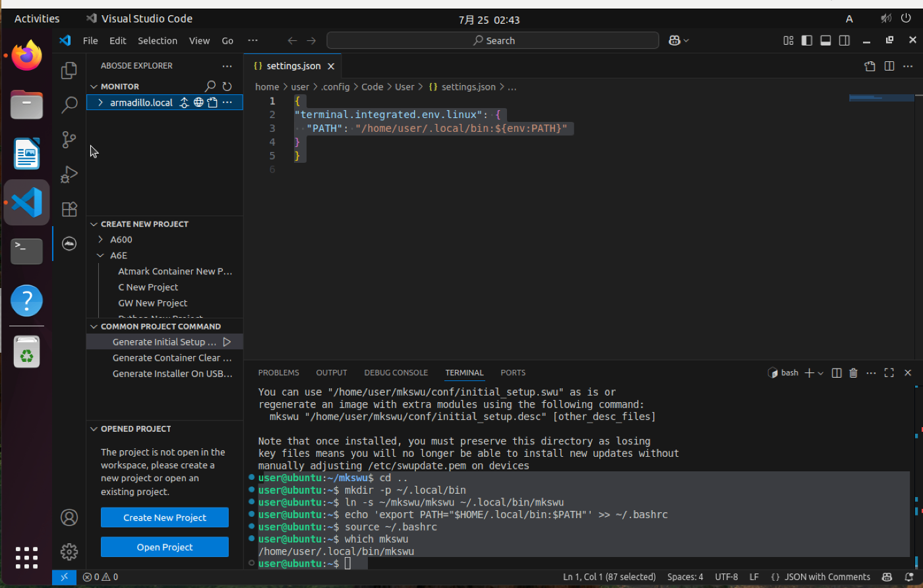Open editor more actions ellipsis
The height and width of the screenshot is (588, 923).
pyautogui.click(x=909, y=66)
